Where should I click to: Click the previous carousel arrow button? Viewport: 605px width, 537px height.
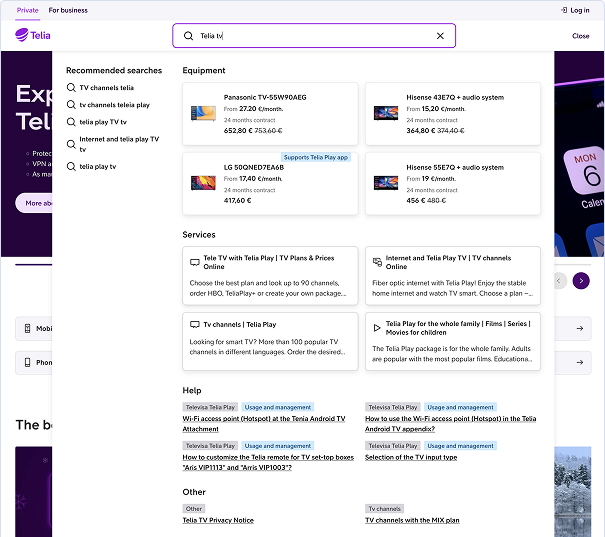point(559,280)
